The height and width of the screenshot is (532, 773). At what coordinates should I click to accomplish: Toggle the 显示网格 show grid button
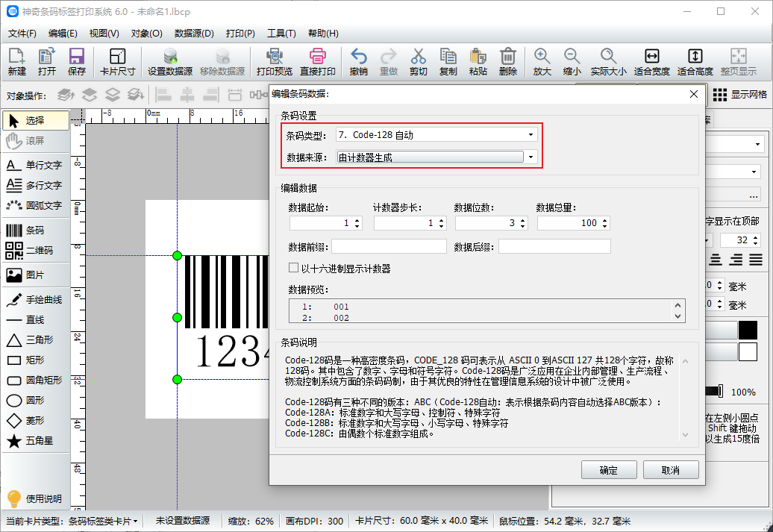[739, 95]
